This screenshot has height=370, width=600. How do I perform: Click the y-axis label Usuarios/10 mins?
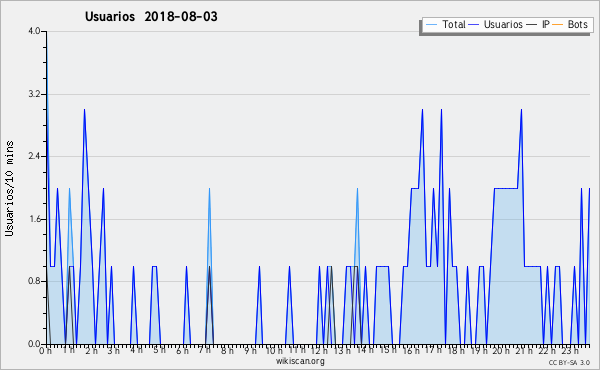[x=10, y=188]
